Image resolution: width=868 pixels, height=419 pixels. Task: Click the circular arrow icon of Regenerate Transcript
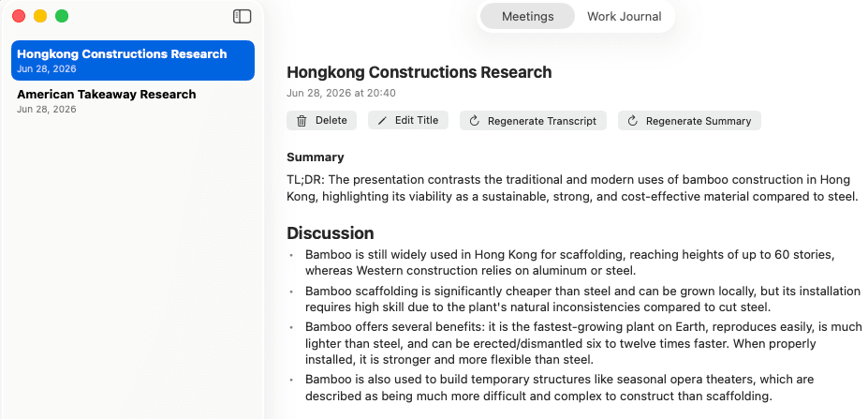point(475,121)
